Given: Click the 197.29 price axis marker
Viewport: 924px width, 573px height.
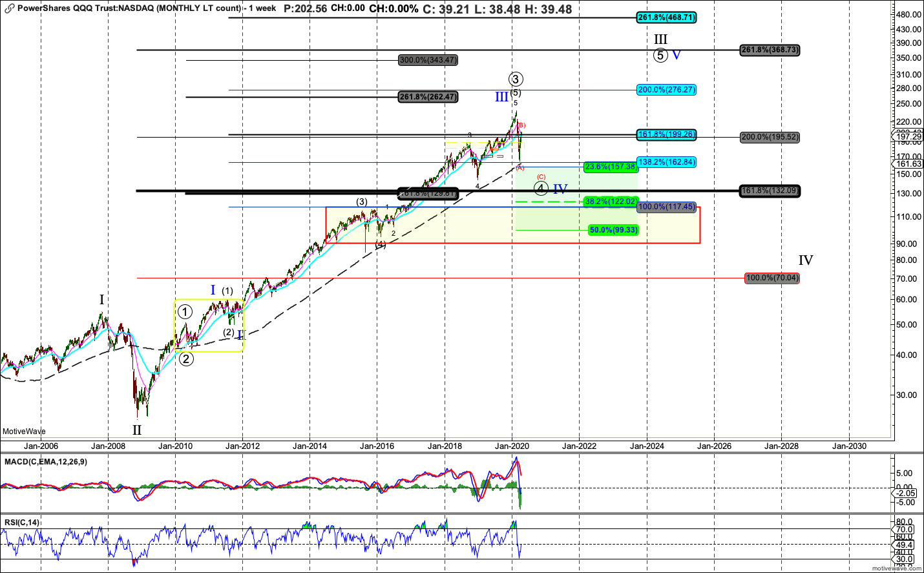Looking at the screenshot, I should (x=908, y=136).
